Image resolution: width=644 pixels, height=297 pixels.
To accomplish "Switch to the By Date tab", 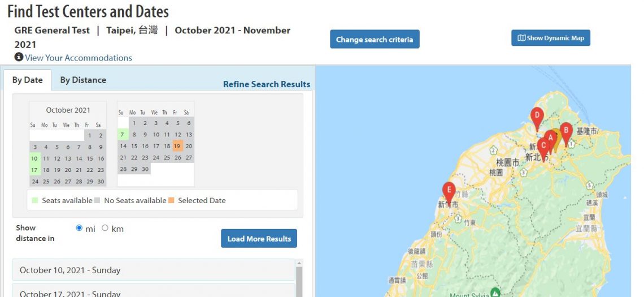I will coord(28,80).
